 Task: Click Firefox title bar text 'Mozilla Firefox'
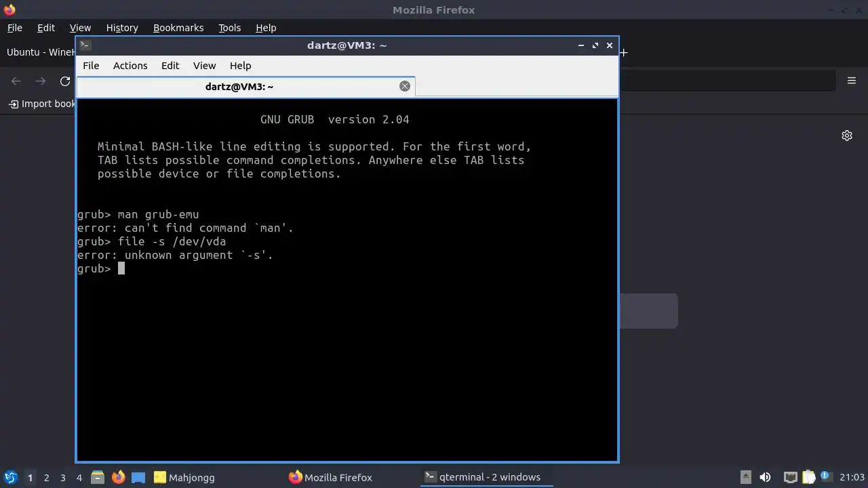[433, 9]
